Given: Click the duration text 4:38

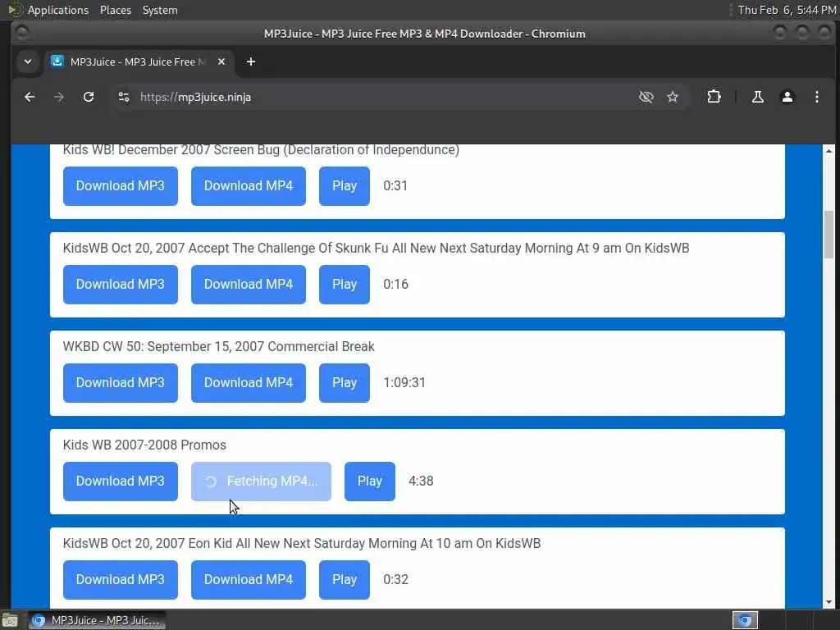Looking at the screenshot, I should 421,481.
